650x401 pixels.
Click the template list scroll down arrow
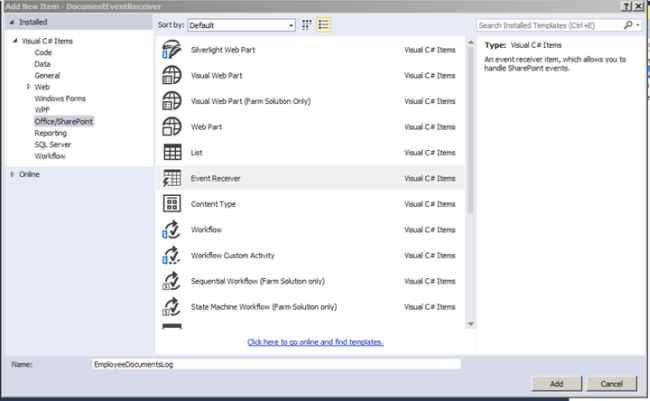point(471,324)
